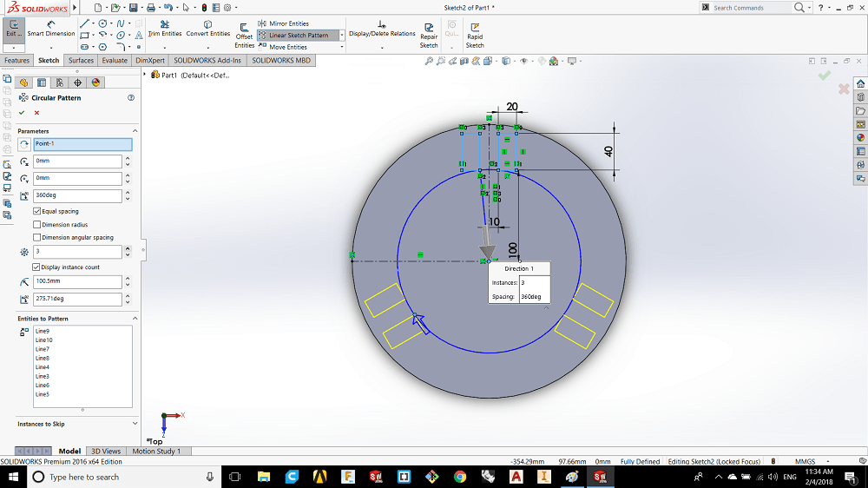Select the Circle sketch tool

102,23
